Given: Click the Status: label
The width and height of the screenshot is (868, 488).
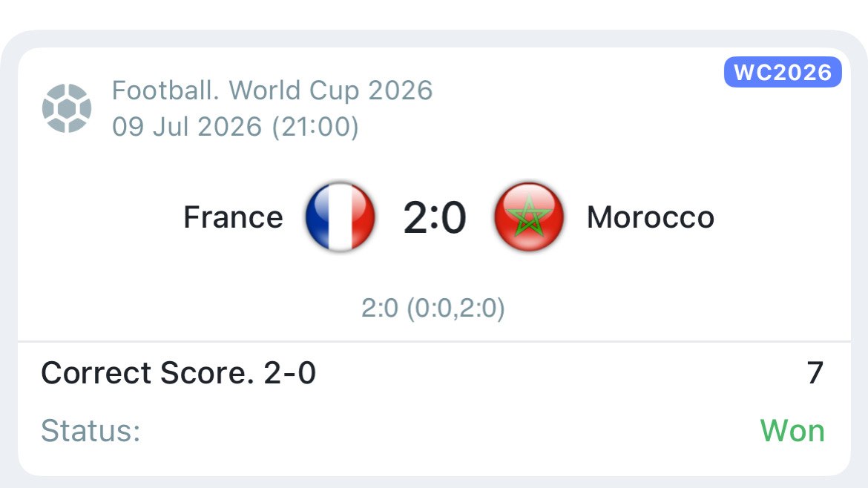Looking at the screenshot, I should 91,430.
